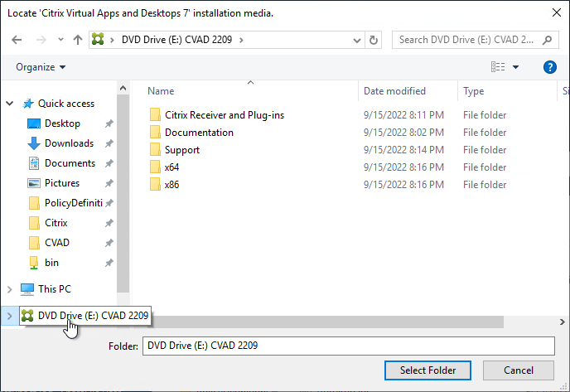Open Downloads from Quick access

[x=69, y=143]
